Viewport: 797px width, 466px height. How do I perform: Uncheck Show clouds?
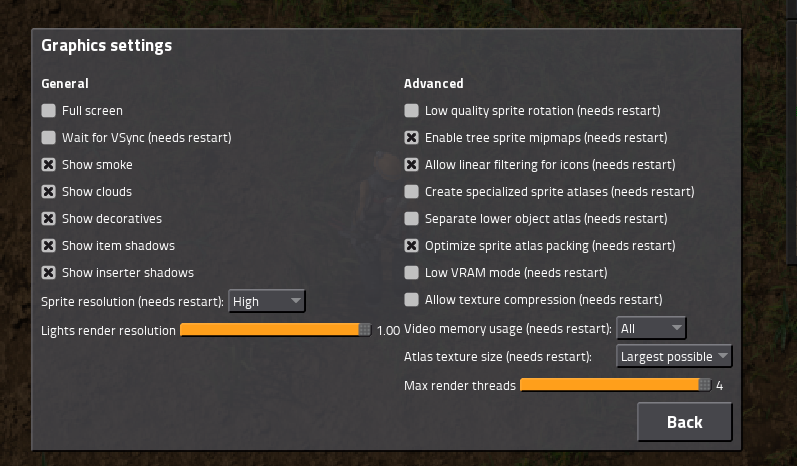48,192
